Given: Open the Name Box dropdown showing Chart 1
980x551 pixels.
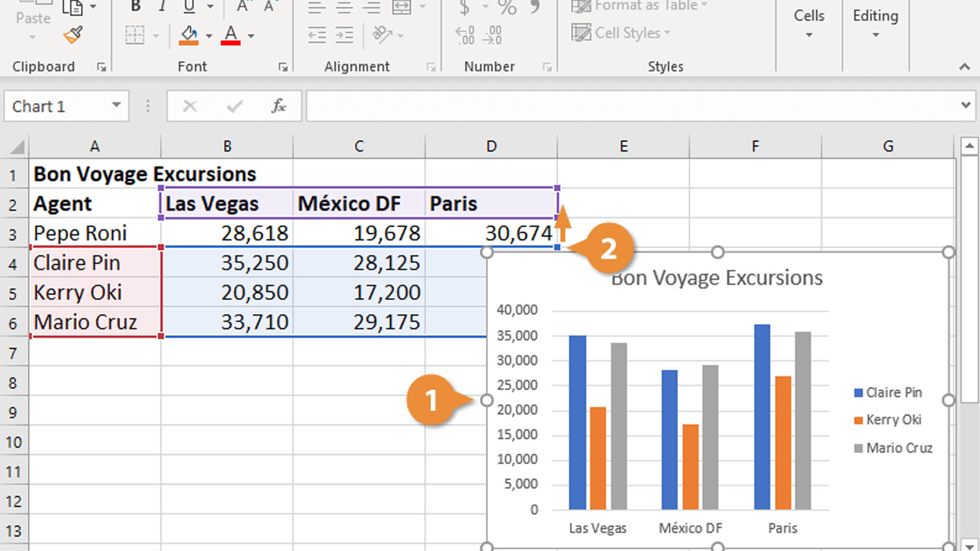Looking at the screenshot, I should tap(116, 105).
